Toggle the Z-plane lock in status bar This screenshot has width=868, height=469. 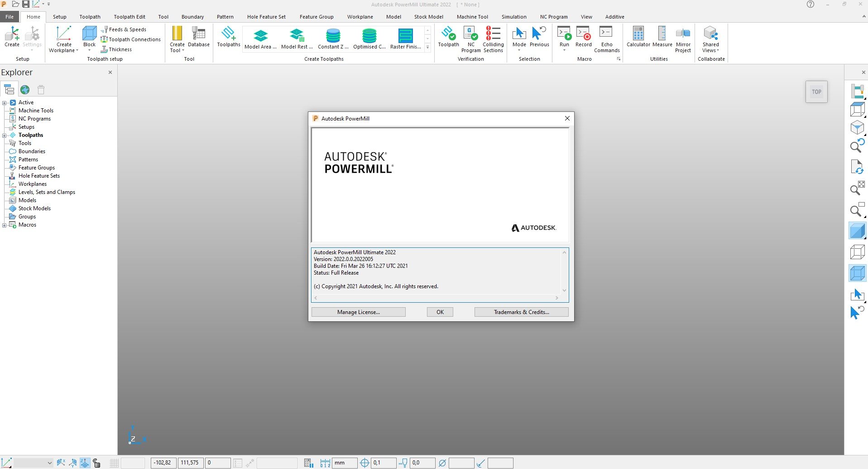[x=85, y=463]
